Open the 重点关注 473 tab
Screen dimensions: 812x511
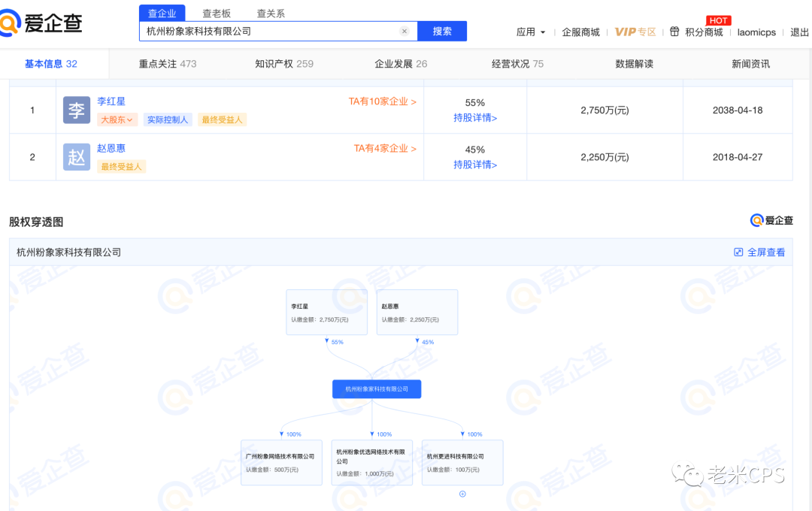click(168, 64)
